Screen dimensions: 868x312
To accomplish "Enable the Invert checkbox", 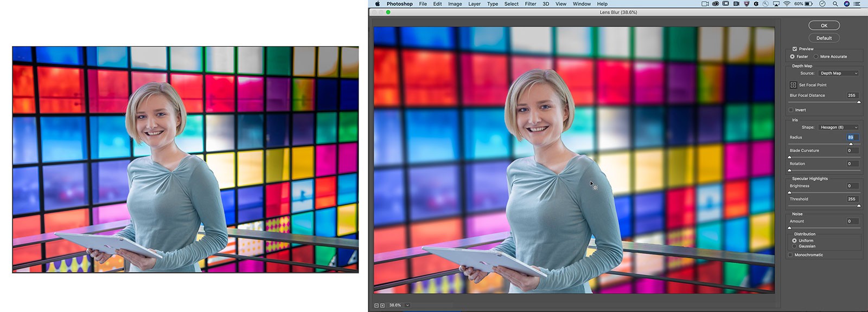I will coord(791,110).
